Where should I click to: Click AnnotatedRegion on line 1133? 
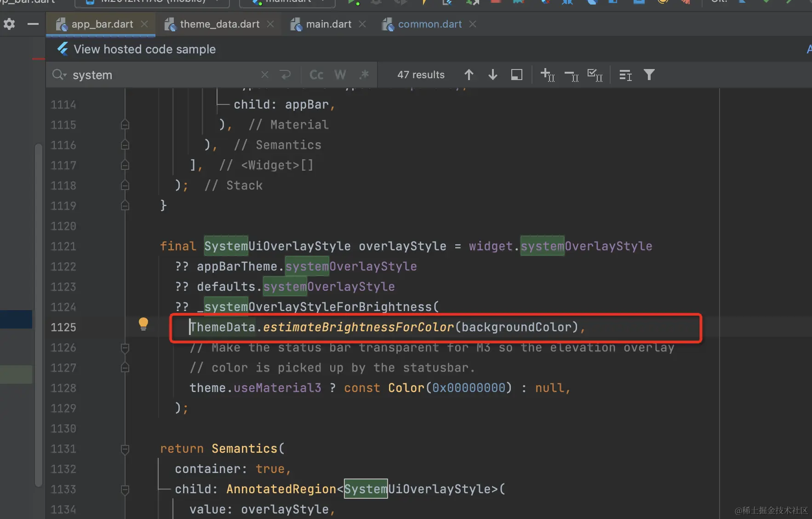281,489
